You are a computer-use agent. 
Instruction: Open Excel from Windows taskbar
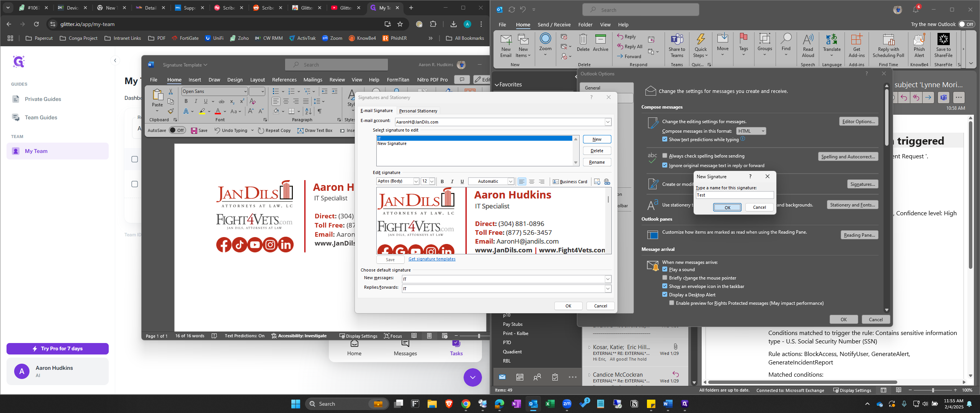point(550,404)
